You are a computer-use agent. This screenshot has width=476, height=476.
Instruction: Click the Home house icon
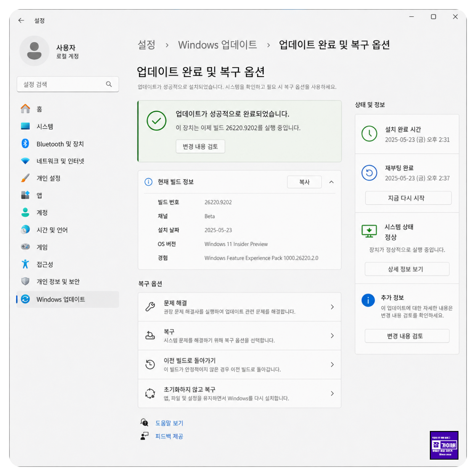coord(25,109)
